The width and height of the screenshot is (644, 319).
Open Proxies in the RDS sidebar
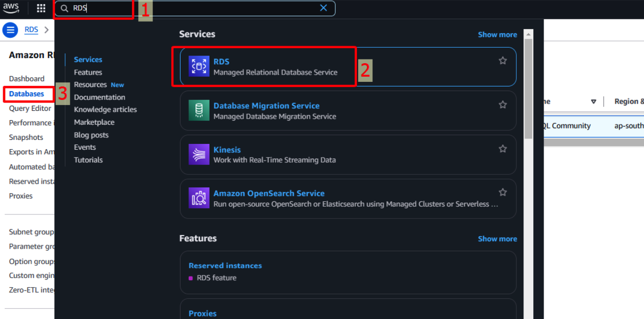click(x=21, y=196)
